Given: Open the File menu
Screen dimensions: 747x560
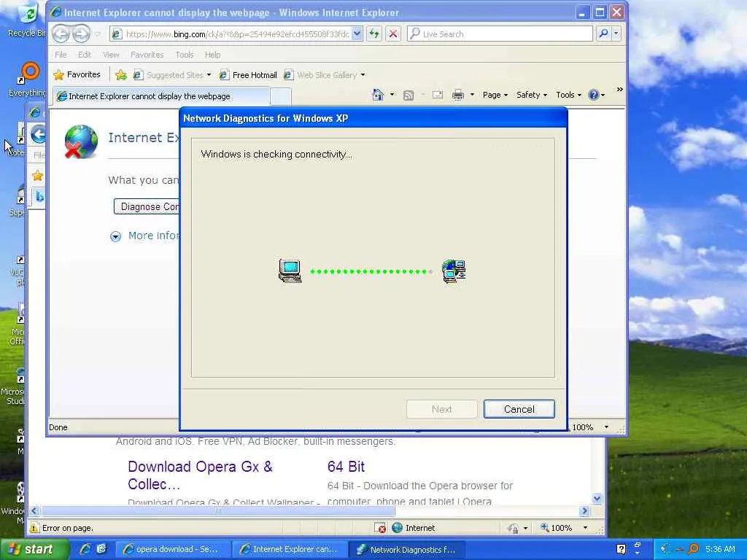Looking at the screenshot, I should point(61,55).
